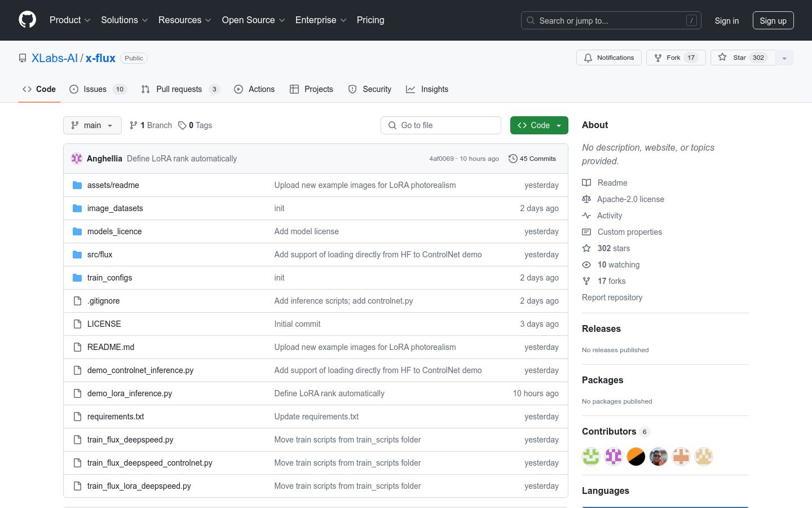Star the x-flux repository
The width and height of the screenshot is (812, 508).
743,58
